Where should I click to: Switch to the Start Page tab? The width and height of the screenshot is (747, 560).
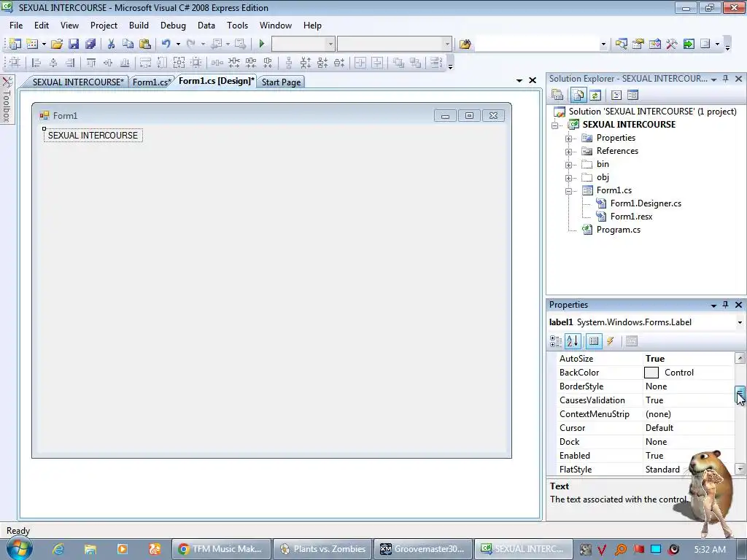click(x=281, y=82)
